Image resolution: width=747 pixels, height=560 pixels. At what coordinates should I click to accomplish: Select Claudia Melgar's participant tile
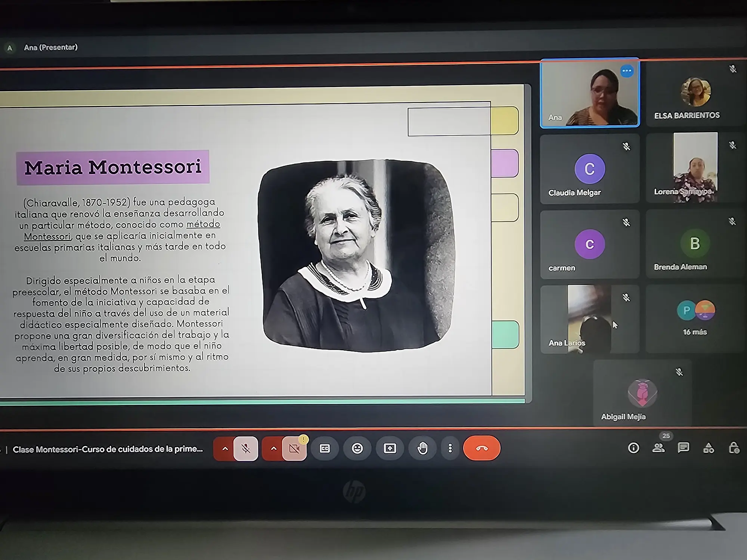coord(589,169)
